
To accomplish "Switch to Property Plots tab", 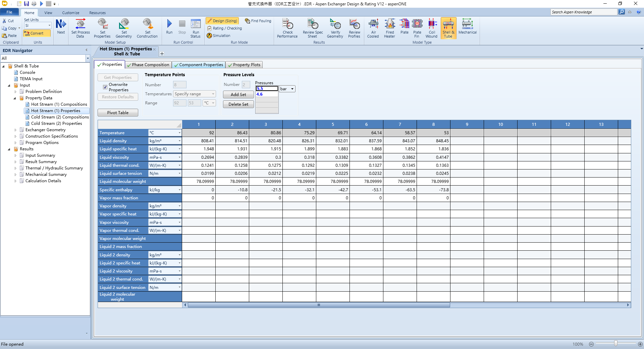I will (x=244, y=65).
